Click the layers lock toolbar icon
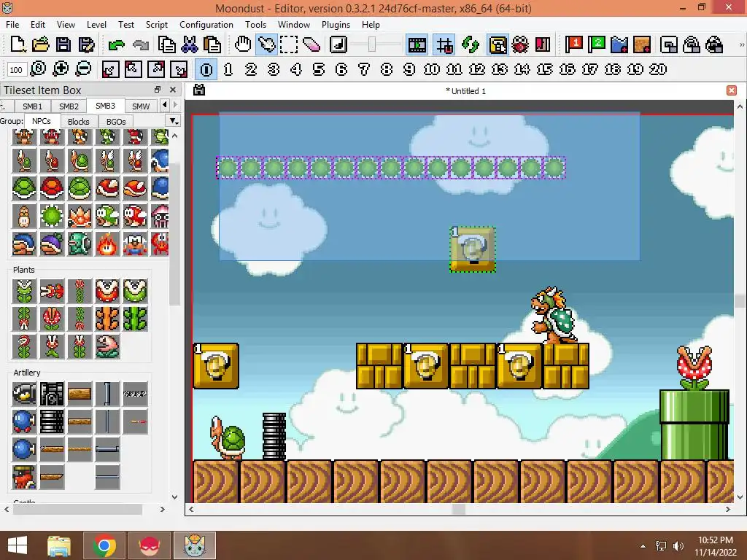Screen dimensions: 747x560 click(692, 44)
